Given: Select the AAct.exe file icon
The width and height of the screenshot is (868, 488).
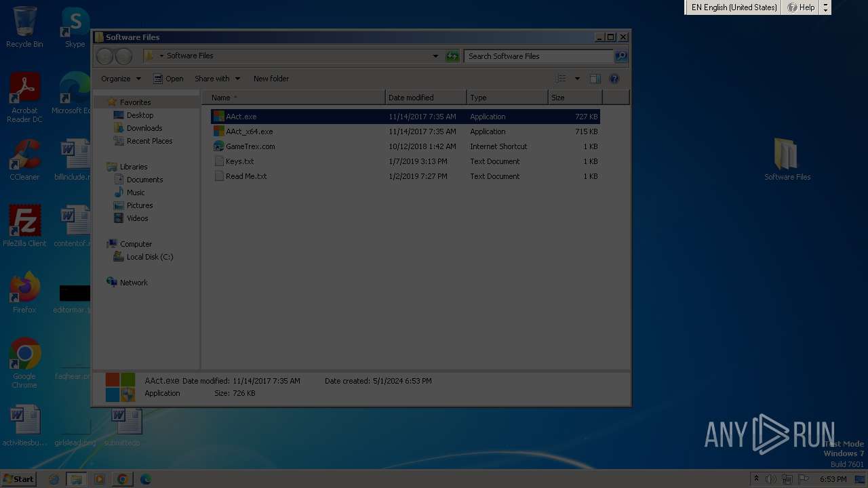Looking at the screenshot, I should [x=218, y=117].
